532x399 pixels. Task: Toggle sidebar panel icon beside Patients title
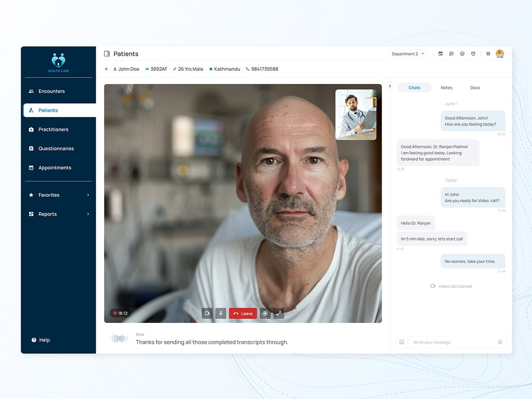(x=107, y=54)
